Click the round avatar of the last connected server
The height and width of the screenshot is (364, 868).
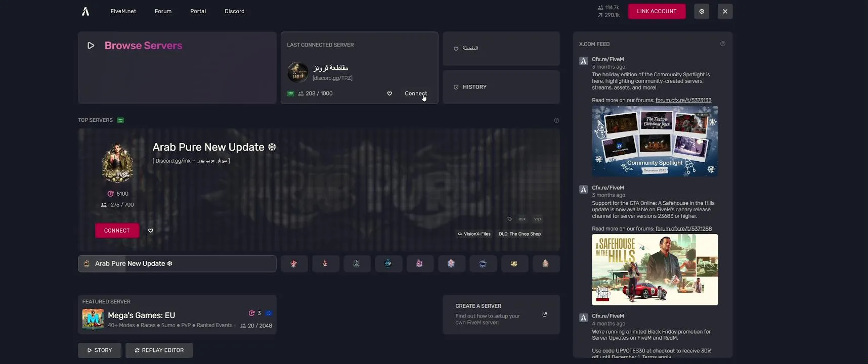(x=297, y=72)
